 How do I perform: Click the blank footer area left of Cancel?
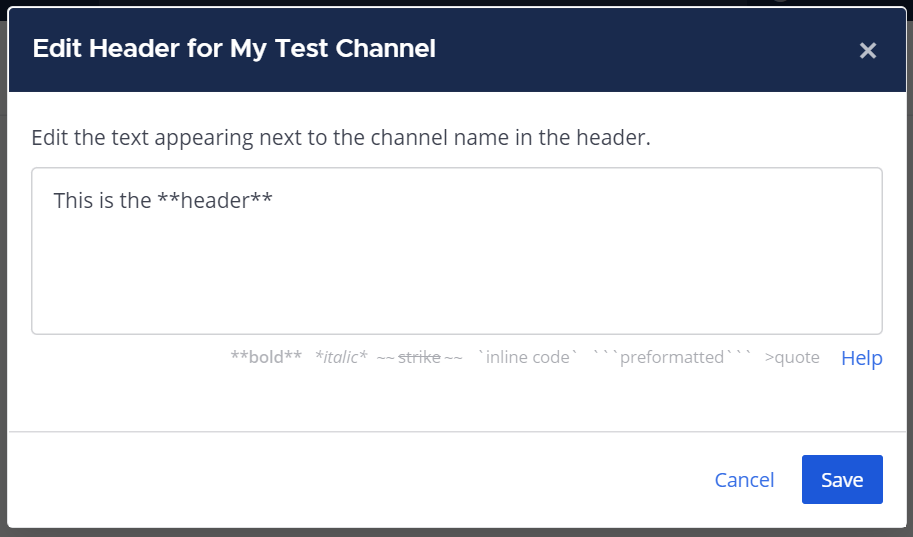coord(350,480)
